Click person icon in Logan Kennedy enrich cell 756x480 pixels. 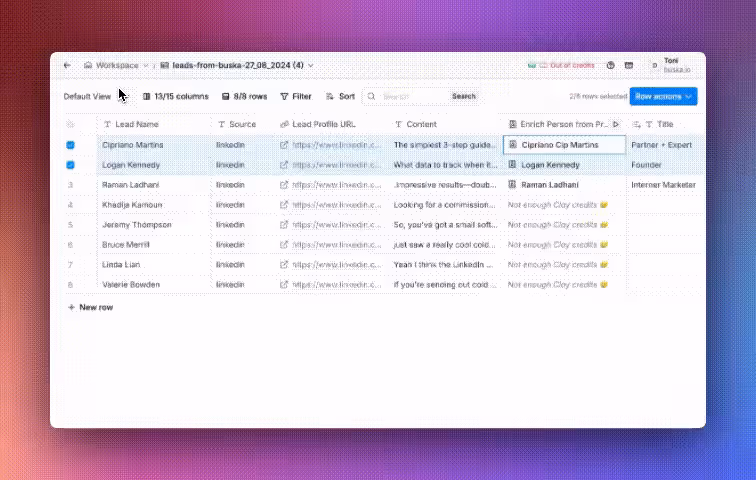point(513,165)
